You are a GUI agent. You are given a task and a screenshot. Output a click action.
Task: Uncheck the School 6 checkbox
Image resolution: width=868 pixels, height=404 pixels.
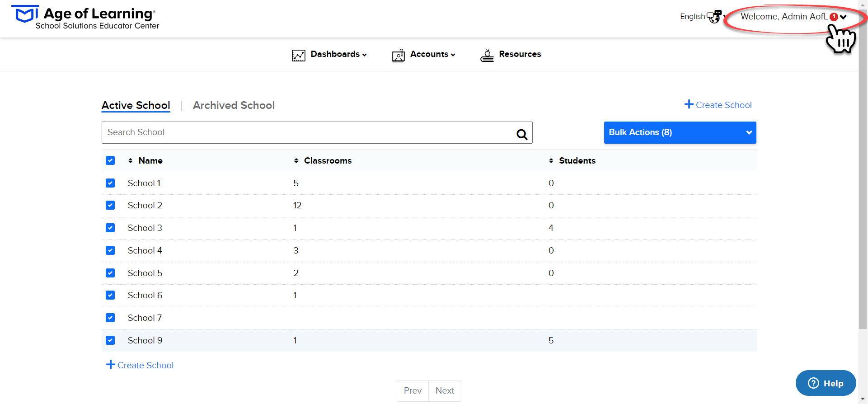pos(110,295)
